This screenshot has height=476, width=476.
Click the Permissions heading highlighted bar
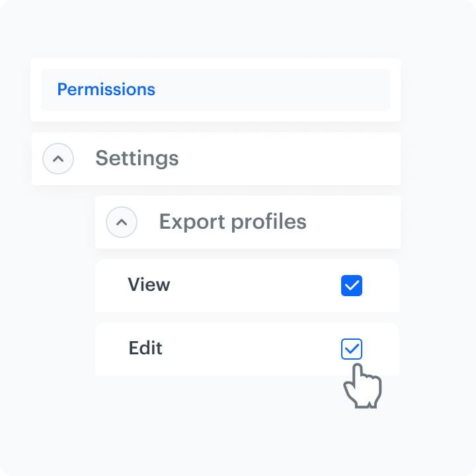pos(264,89)
